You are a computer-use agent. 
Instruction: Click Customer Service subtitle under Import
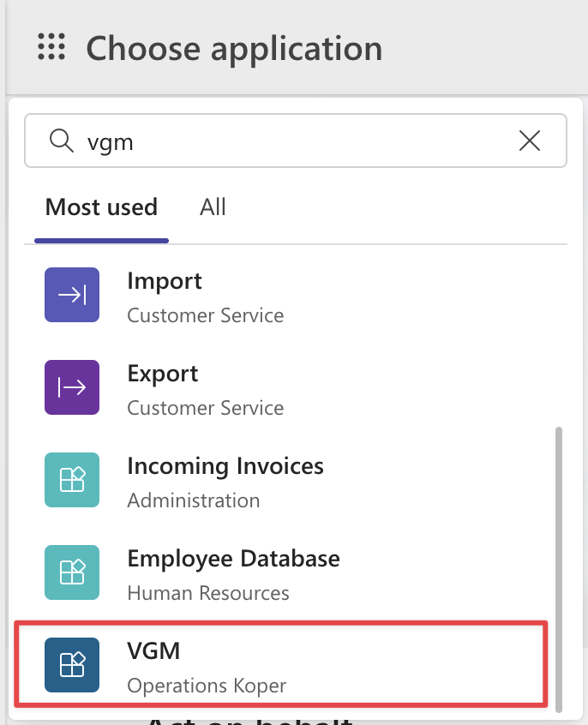pos(205,315)
